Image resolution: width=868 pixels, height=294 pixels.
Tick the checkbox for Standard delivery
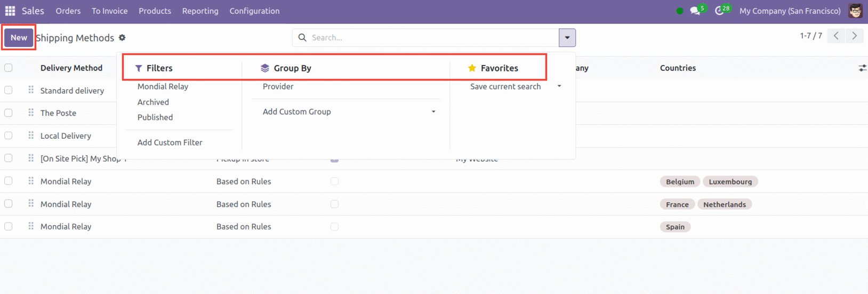pos(9,90)
